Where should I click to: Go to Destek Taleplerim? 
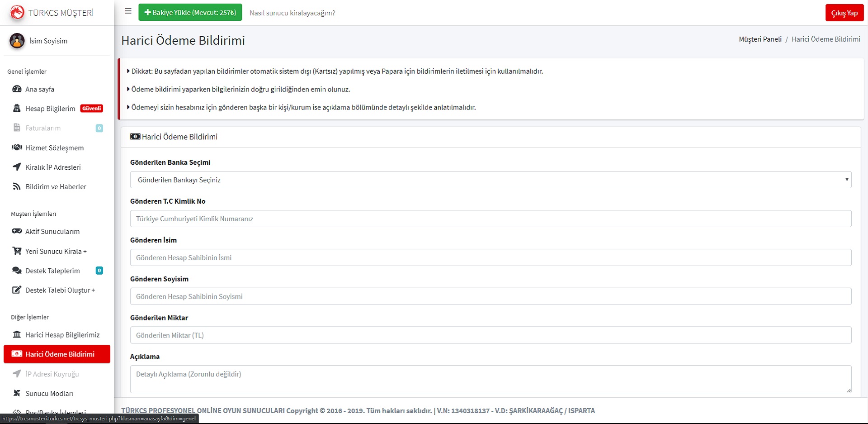(x=52, y=271)
